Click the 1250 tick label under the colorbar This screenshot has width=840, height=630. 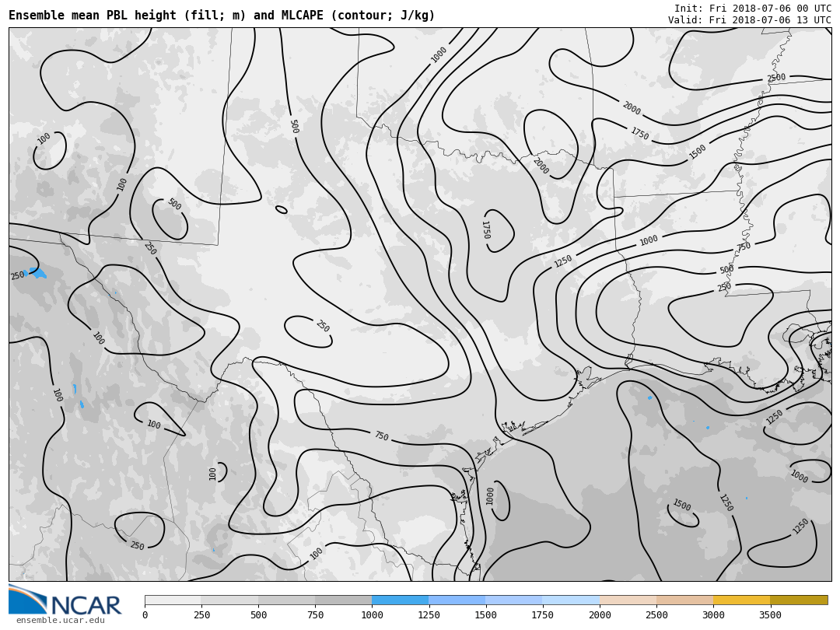(429, 615)
